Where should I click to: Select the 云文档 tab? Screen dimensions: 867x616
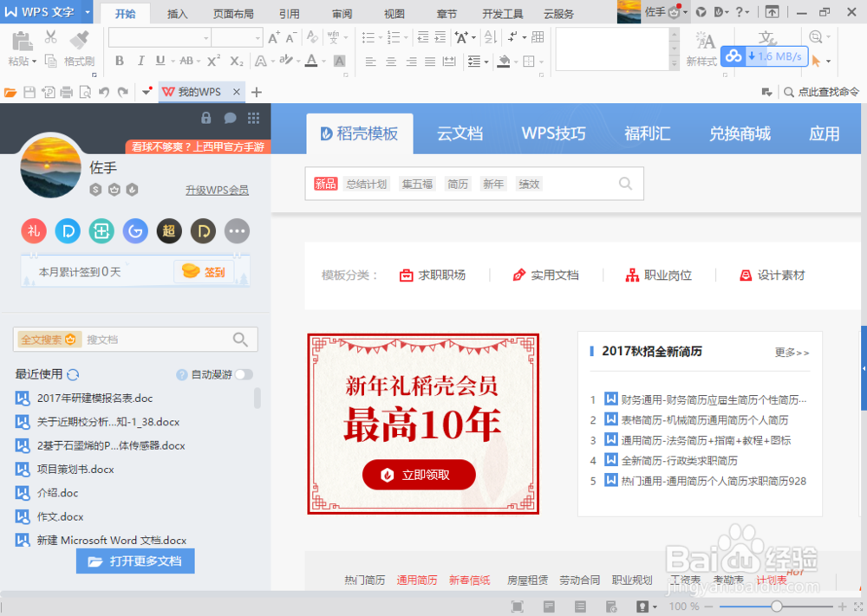[x=460, y=133]
